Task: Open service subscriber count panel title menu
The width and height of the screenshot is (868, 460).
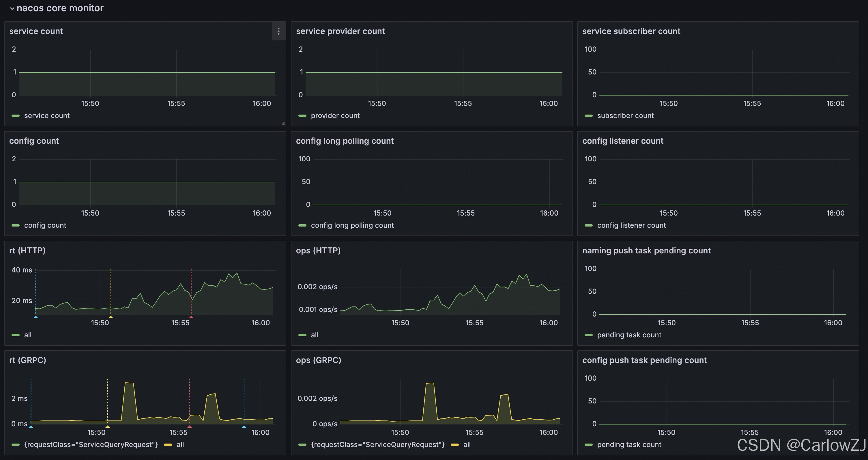Action: tap(631, 31)
